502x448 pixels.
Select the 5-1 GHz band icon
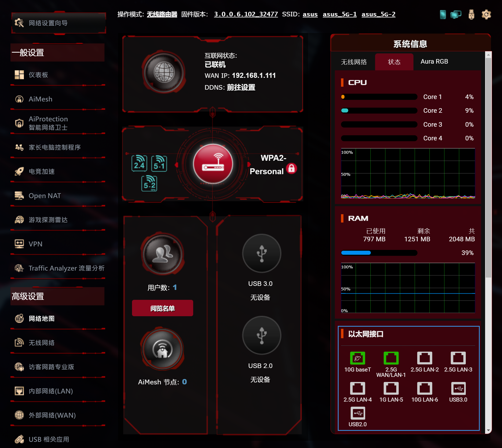pos(159,163)
